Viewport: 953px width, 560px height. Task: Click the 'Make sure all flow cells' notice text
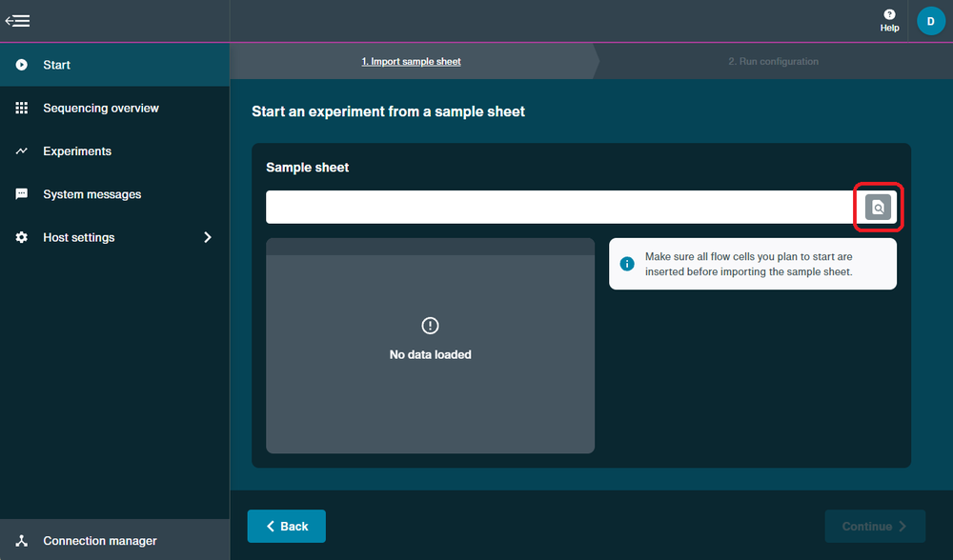point(749,264)
